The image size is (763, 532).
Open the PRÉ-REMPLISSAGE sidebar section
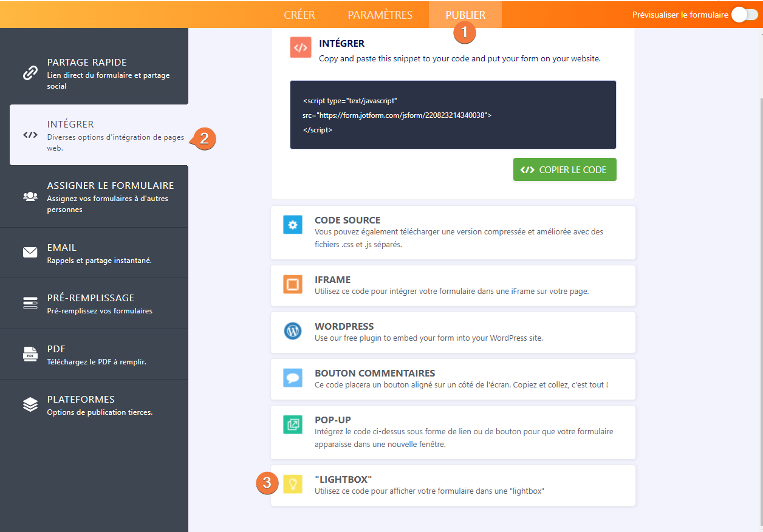pyautogui.click(x=94, y=303)
